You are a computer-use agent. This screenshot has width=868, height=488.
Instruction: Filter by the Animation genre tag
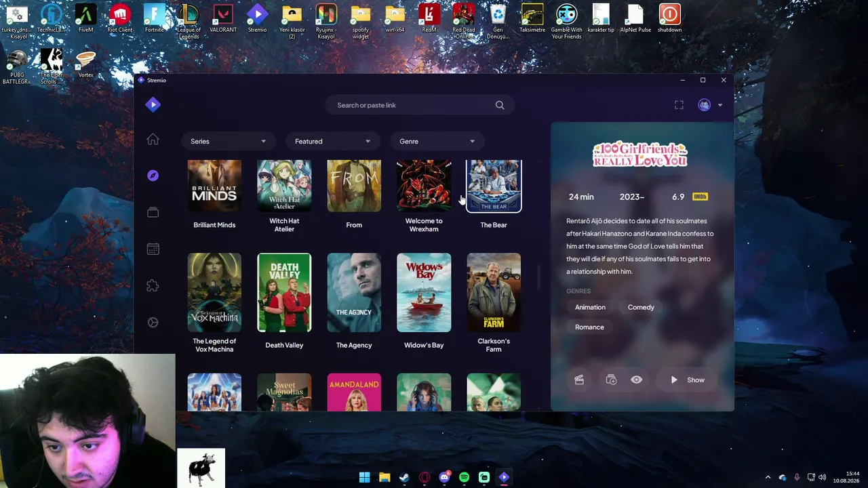(590, 308)
